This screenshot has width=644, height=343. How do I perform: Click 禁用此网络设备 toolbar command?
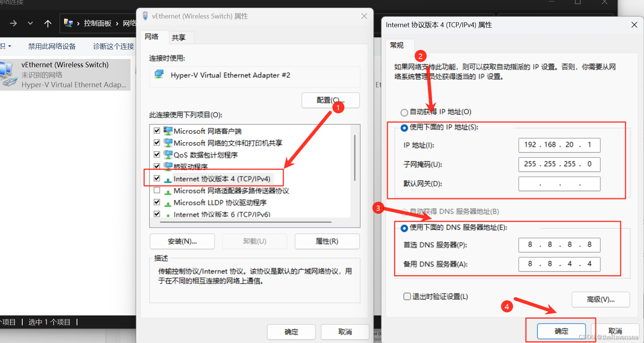pyautogui.click(x=52, y=46)
